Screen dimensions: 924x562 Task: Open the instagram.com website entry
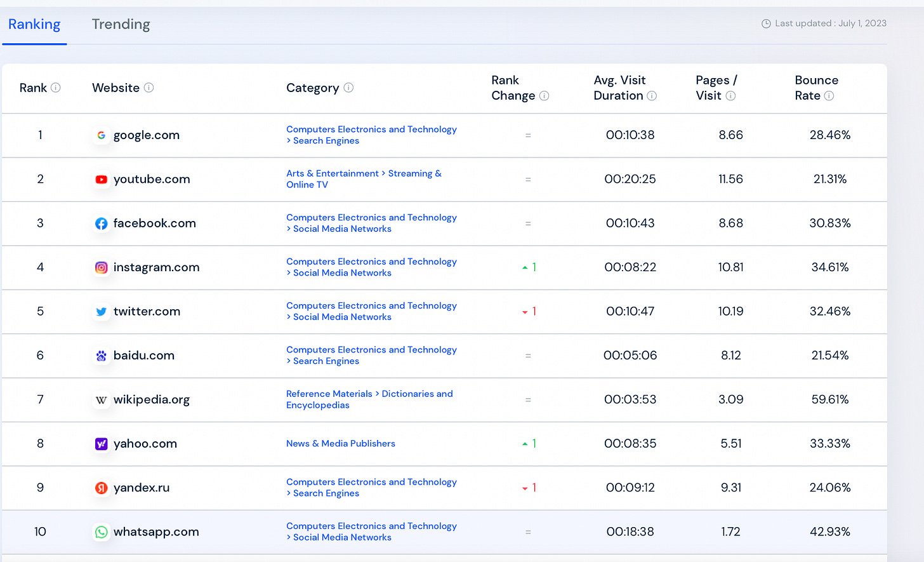pos(156,267)
